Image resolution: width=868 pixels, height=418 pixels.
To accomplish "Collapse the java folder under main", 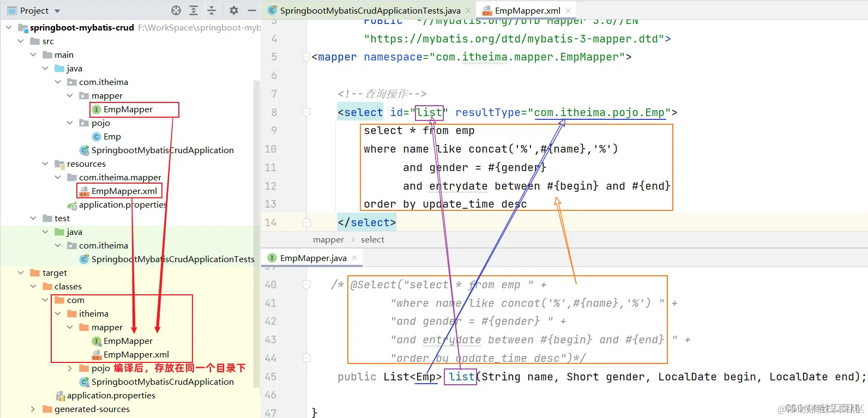I will [45, 68].
